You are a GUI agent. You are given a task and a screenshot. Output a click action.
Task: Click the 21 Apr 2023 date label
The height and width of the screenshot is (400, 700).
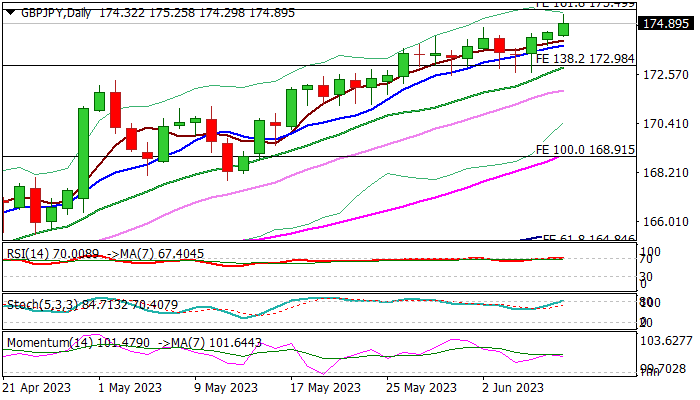[x=37, y=388]
